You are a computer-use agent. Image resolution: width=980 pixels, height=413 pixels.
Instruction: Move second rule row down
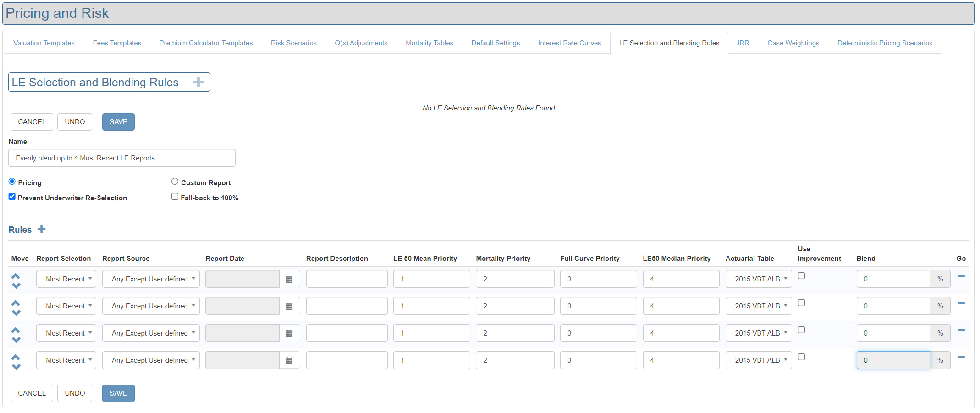click(x=16, y=313)
